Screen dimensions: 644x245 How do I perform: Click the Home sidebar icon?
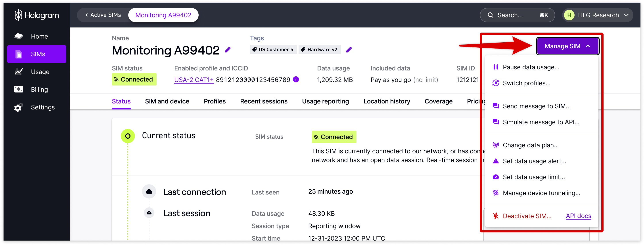(x=19, y=36)
